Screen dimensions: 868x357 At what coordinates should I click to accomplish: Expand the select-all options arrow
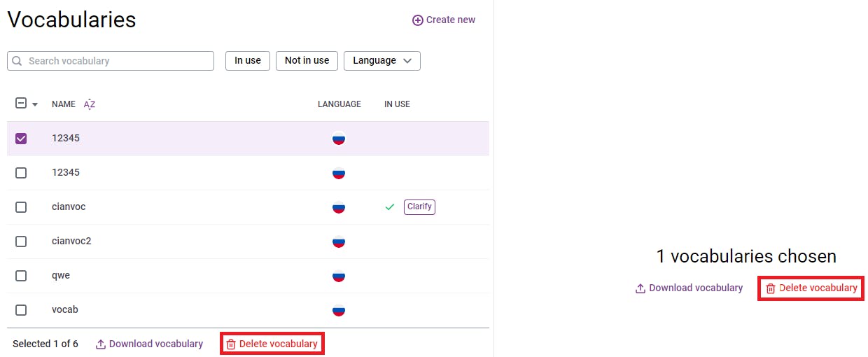pyautogui.click(x=35, y=104)
